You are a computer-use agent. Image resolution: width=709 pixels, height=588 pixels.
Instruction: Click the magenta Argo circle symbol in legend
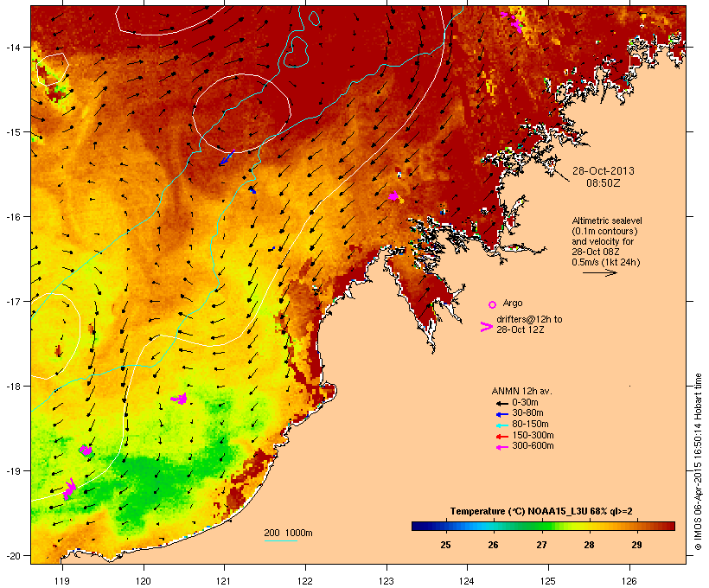point(493,304)
